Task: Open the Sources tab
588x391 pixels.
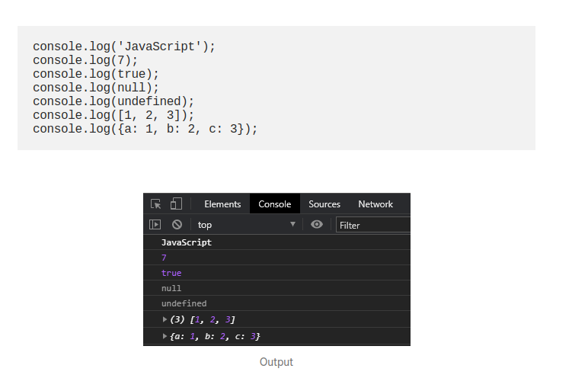Action: (x=324, y=204)
